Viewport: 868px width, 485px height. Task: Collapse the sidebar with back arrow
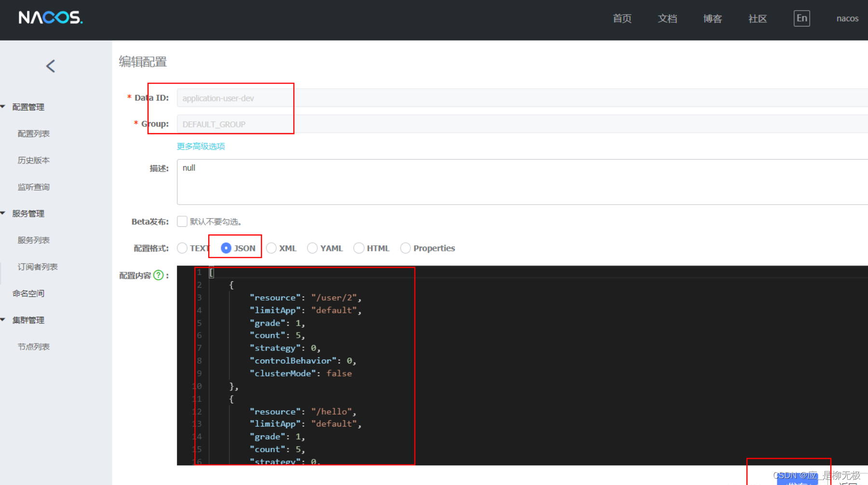point(51,66)
